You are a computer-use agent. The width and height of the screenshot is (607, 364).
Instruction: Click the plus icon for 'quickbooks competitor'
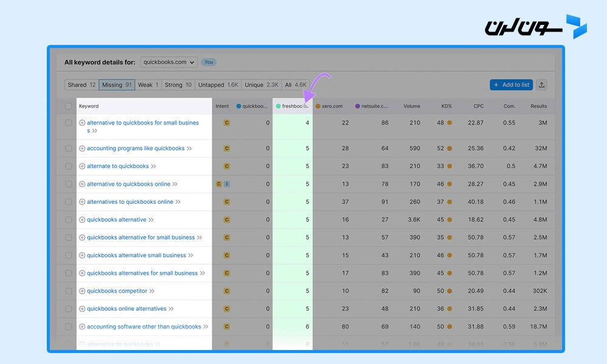(82, 291)
